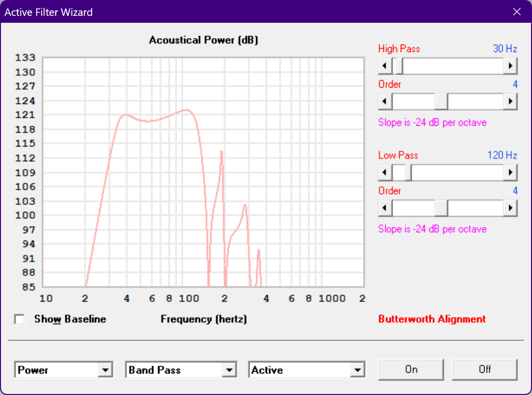
Task: Increase Low Pass order with right arrow
Action: [510, 208]
